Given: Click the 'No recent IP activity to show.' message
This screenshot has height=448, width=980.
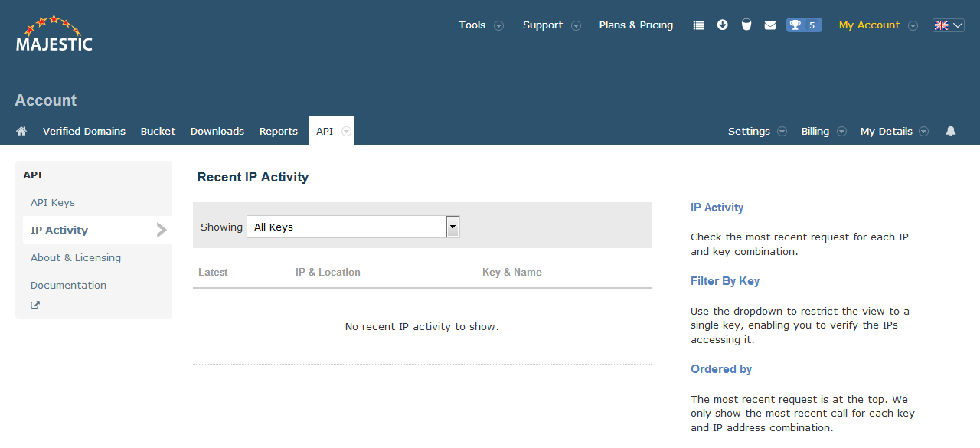Looking at the screenshot, I should (422, 326).
